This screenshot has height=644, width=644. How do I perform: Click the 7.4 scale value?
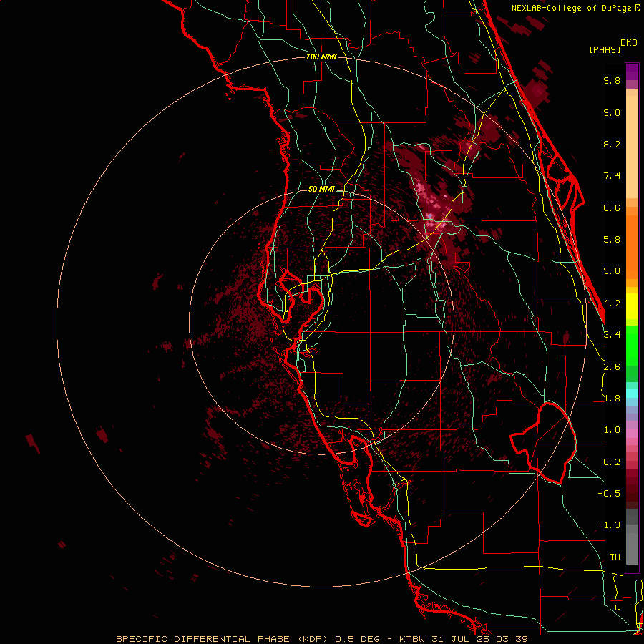[x=612, y=176]
